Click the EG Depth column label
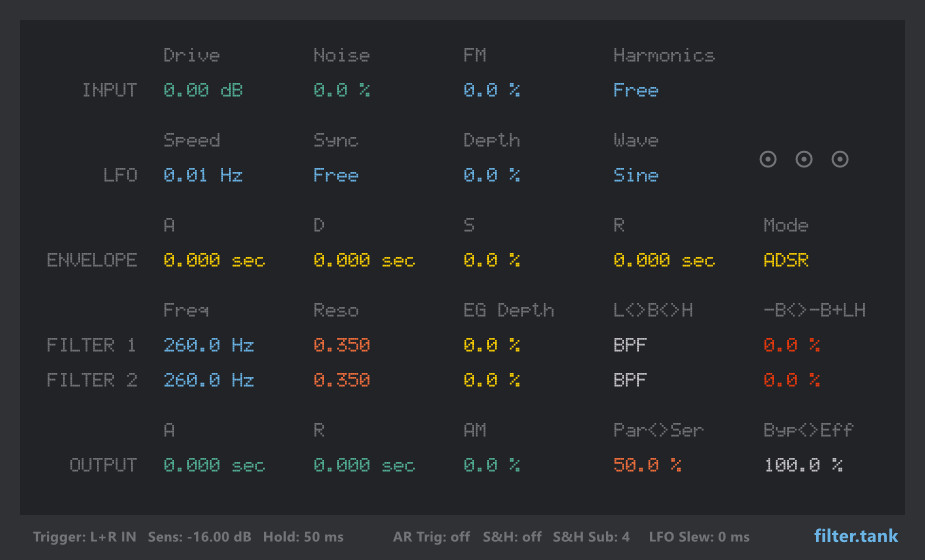This screenshot has height=560, width=925. click(509, 310)
